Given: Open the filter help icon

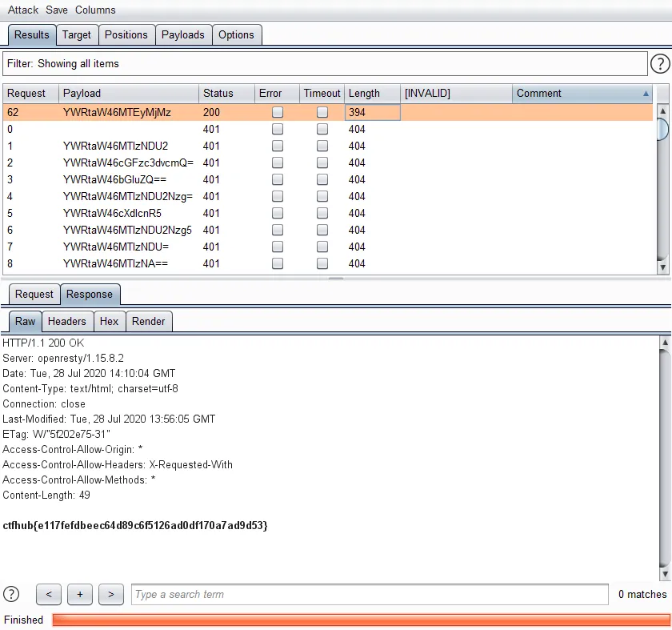Looking at the screenshot, I should [x=660, y=64].
